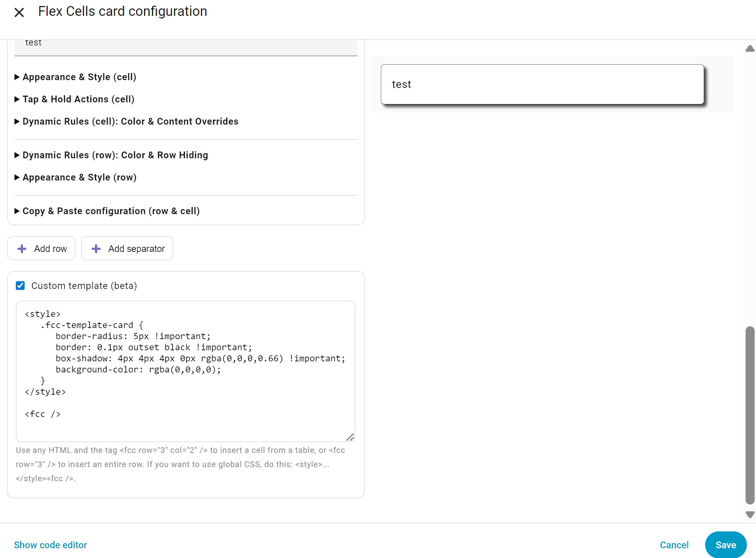Click the scrollbar down arrow
This screenshot has height=558, width=756.
pos(750,514)
